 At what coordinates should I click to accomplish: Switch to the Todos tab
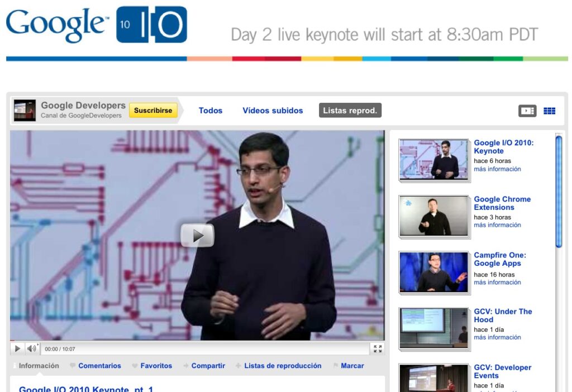[x=211, y=111]
